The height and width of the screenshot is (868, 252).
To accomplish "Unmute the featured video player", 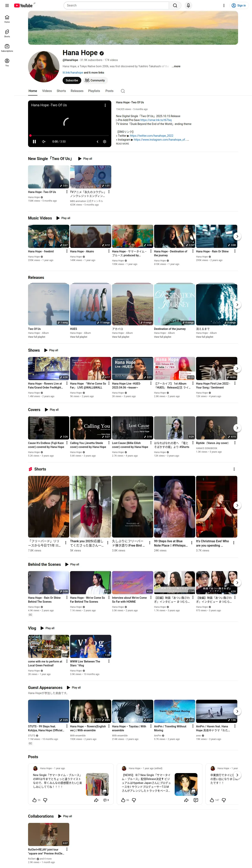I will 44,142.
